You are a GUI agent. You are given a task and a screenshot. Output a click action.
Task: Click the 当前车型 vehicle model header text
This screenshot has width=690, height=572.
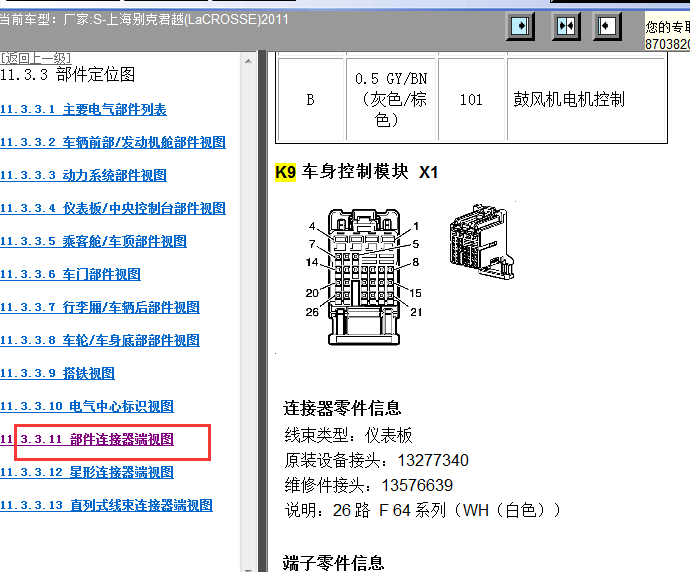(x=144, y=20)
